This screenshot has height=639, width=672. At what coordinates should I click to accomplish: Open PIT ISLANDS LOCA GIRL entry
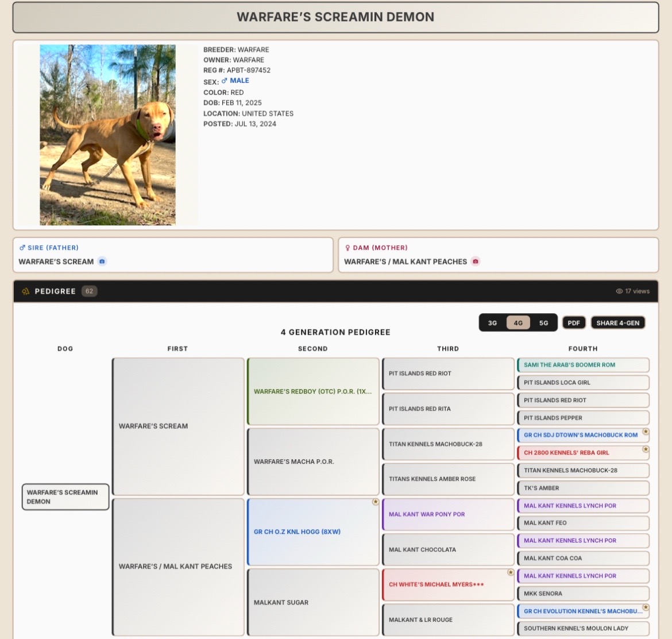(583, 383)
